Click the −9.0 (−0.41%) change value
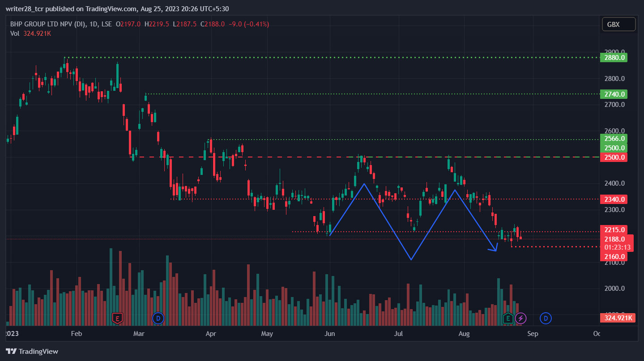This screenshot has height=361, width=644. [x=249, y=24]
